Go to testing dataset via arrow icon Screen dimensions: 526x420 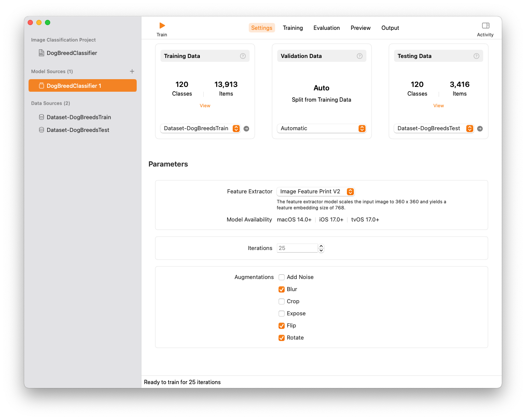[480, 128]
